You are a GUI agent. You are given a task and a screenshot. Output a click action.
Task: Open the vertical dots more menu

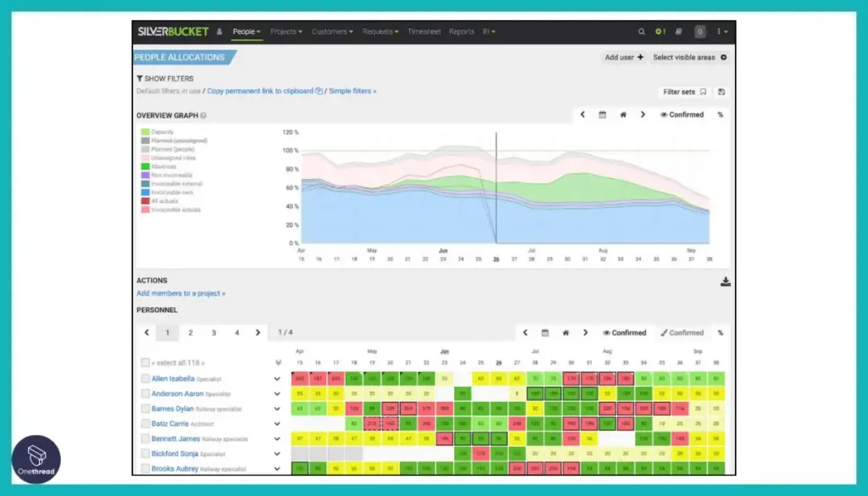[x=722, y=31]
